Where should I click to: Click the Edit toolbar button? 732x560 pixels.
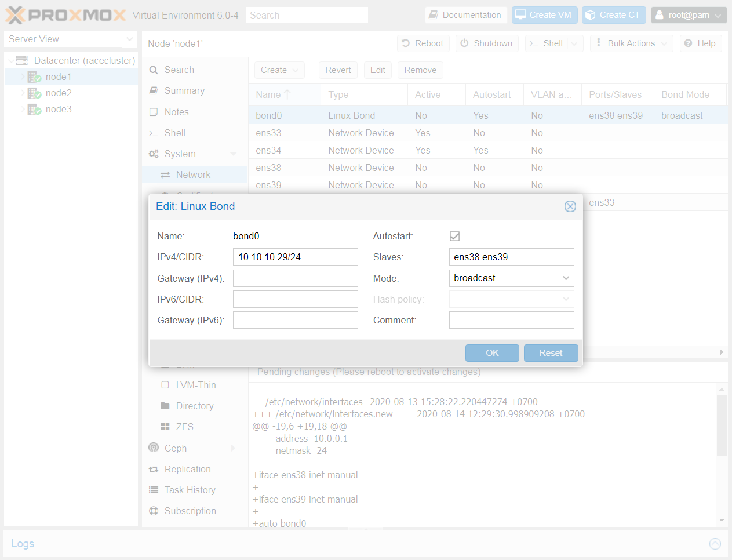coord(378,70)
